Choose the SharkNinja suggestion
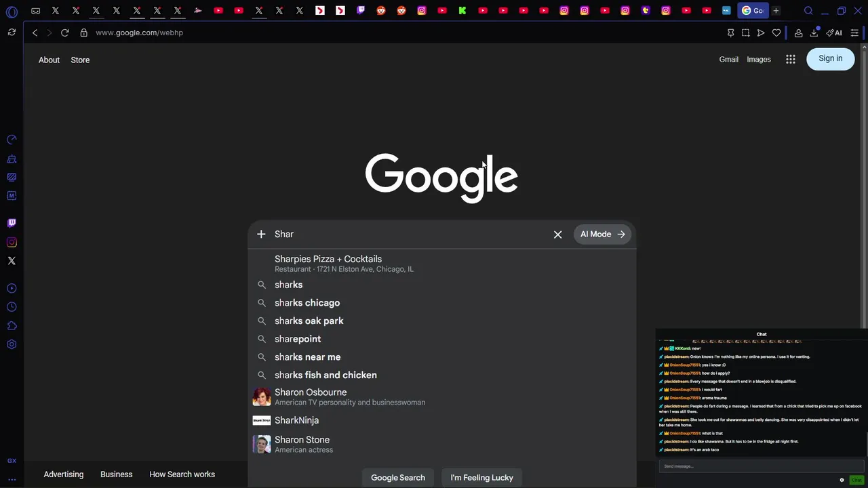This screenshot has width=868, height=488. coord(442,420)
